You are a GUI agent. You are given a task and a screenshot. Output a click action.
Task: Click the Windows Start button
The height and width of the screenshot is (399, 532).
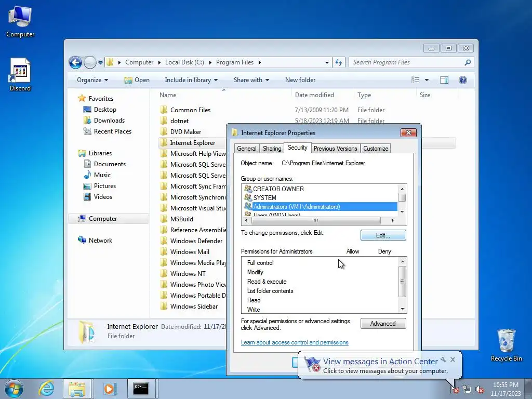pos(14,389)
